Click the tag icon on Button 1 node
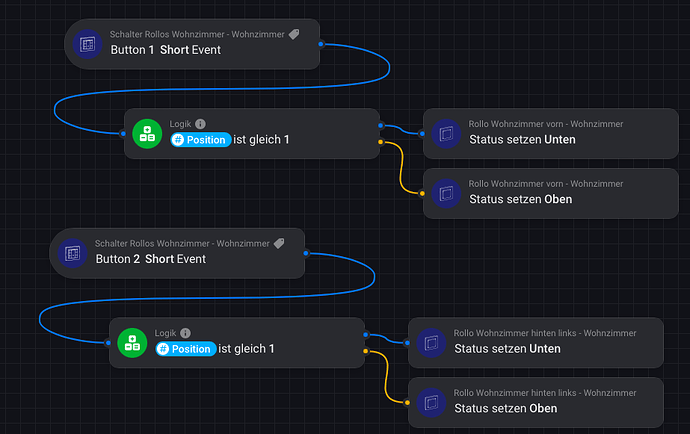 (294, 34)
